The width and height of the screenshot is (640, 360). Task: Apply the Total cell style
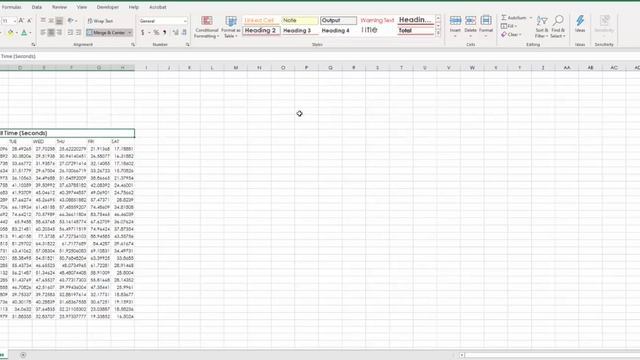coord(416,31)
